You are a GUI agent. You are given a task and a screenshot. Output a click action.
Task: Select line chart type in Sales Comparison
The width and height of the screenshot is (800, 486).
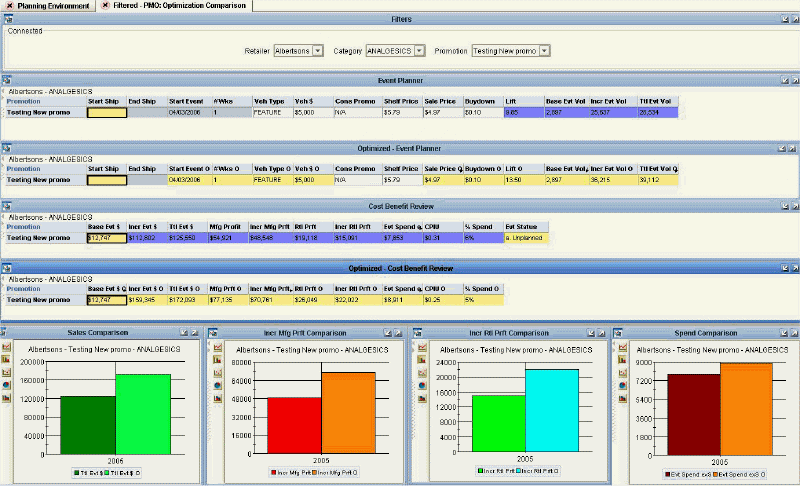(x=6, y=347)
